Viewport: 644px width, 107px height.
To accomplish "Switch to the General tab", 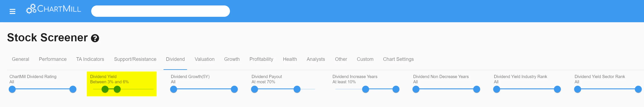I will [x=21, y=59].
